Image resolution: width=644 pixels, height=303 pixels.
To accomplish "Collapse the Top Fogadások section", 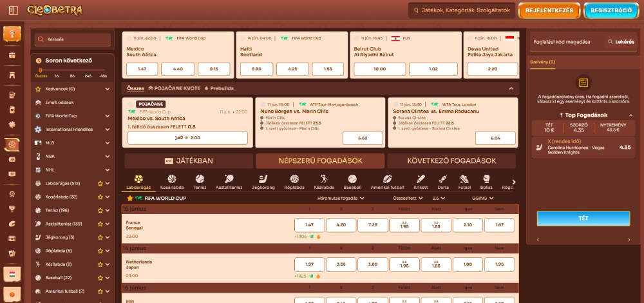I will point(631,115).
